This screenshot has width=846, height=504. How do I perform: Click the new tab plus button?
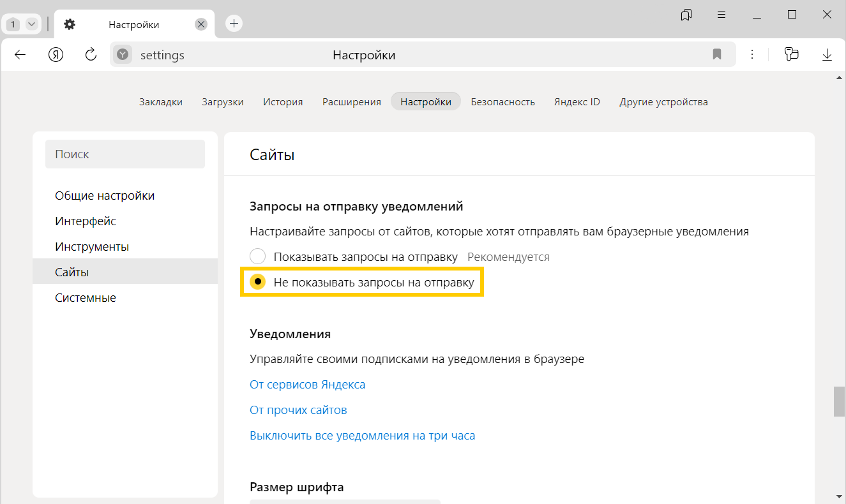234,24
